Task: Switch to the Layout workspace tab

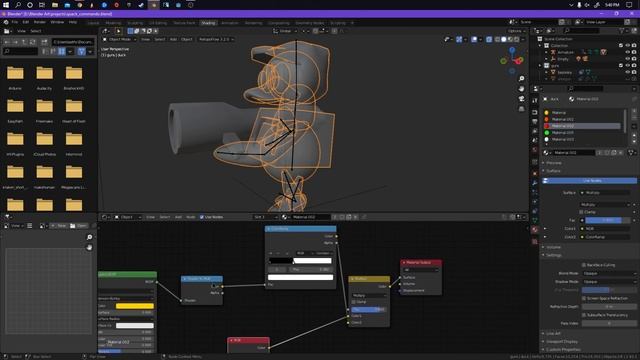Action: (93, 23)
